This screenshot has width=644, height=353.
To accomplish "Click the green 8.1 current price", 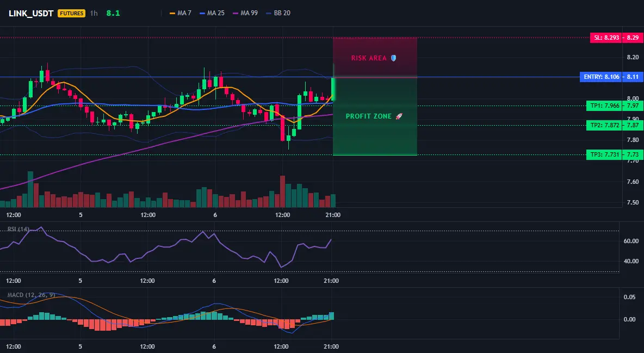I will [113, 13].
